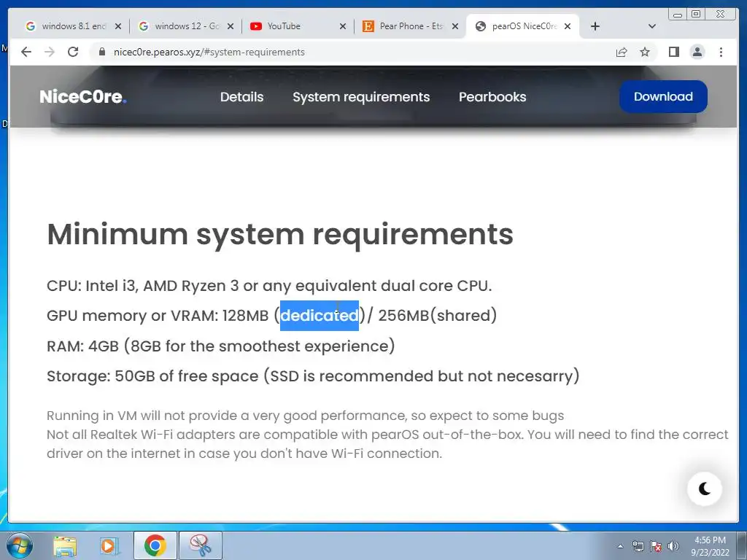Close the pearOS NiceC0re tab
This screenshot has width=747, height=560.
tap(568, 26)
